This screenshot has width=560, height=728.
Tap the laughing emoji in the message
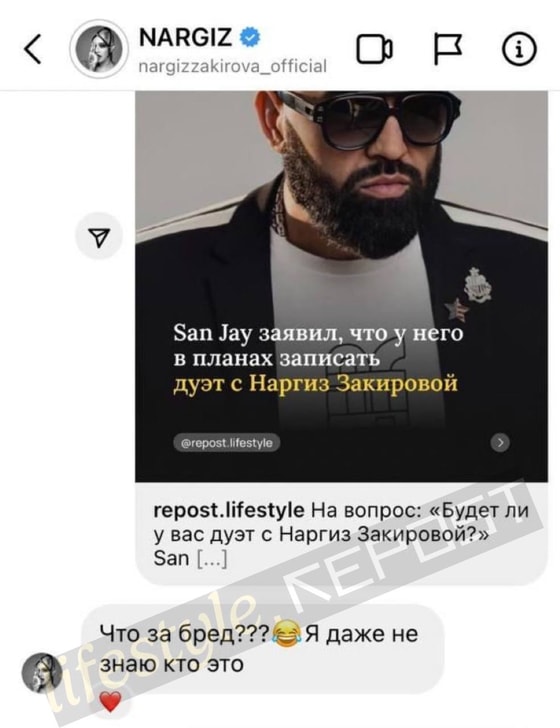click(x=287, y=635)
